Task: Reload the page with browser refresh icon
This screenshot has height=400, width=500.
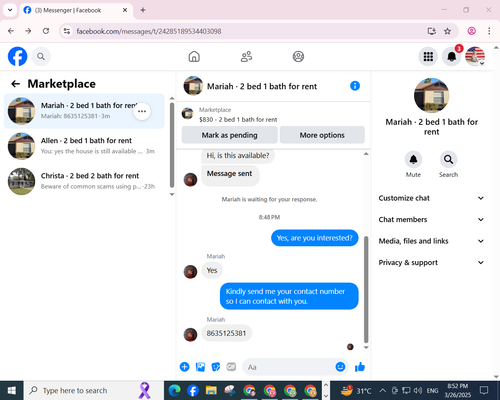Action: click(x=46, y=31)
